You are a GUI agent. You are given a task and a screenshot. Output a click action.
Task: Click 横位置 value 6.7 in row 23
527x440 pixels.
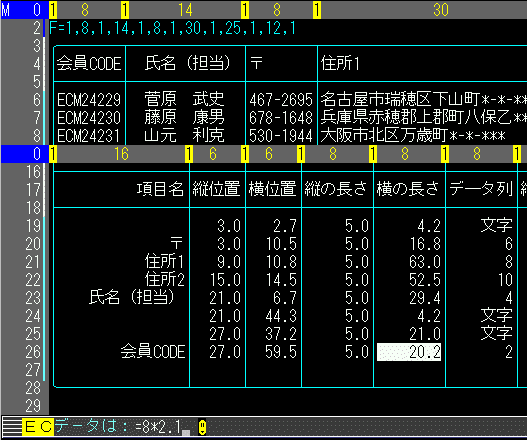coord(285,298)
